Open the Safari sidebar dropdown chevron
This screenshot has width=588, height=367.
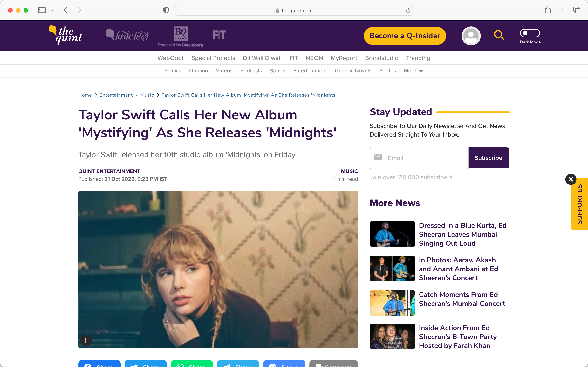52,10
